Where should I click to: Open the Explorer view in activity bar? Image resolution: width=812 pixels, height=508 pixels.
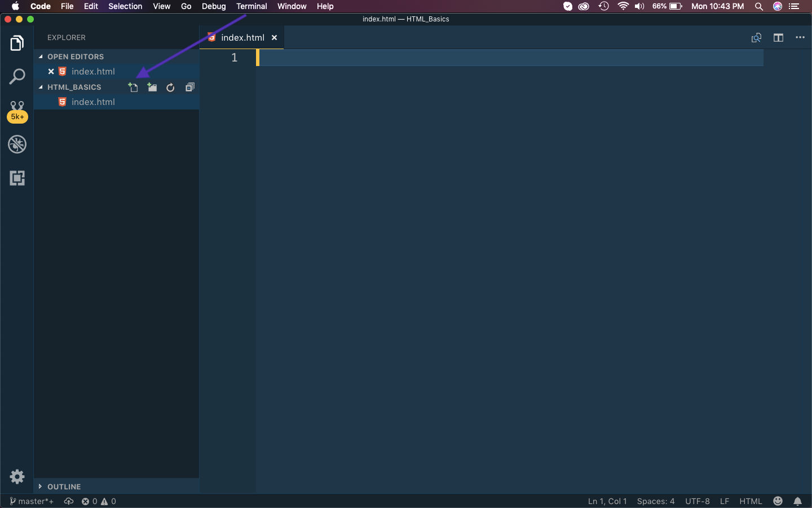pyautogui.click(x=17, y=43)
